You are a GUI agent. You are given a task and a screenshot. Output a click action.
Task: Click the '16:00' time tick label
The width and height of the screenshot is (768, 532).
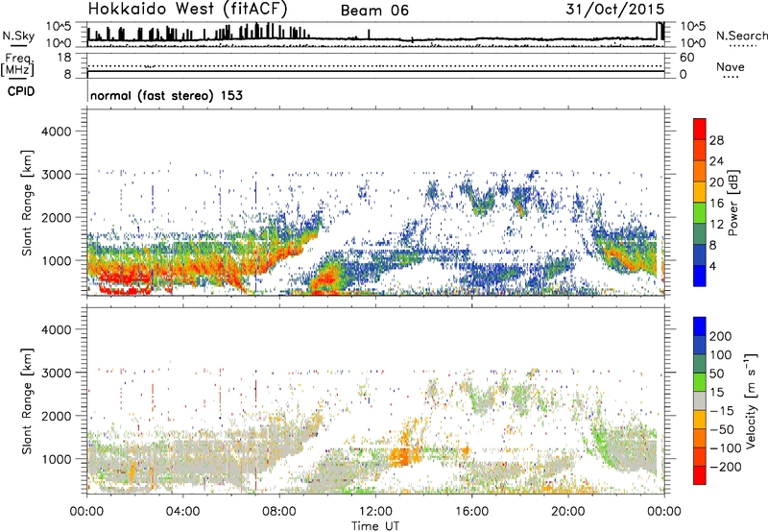pyautogui.click(x=471, y=512)
